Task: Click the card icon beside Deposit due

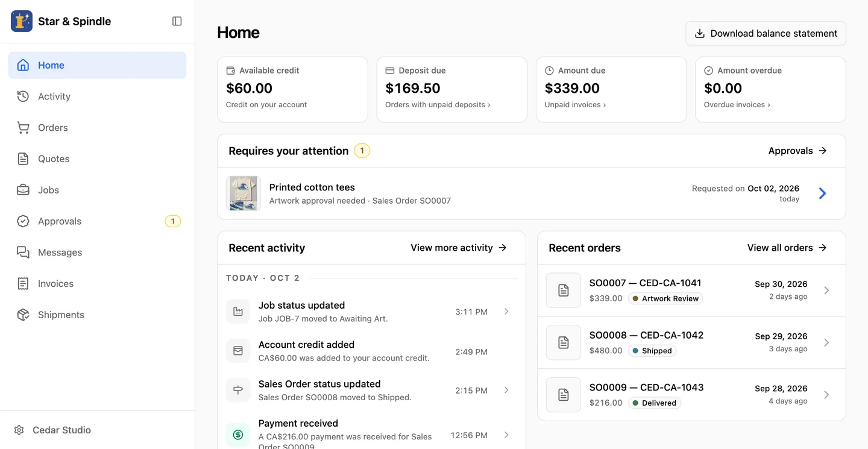Action: coord(389,71)
